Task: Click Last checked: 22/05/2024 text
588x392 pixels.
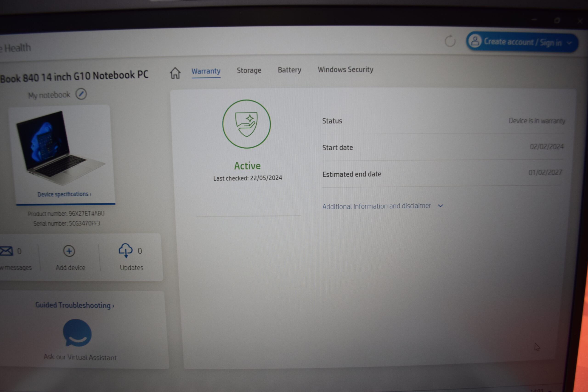Action: pyautogui.click(x=248, y=178)
